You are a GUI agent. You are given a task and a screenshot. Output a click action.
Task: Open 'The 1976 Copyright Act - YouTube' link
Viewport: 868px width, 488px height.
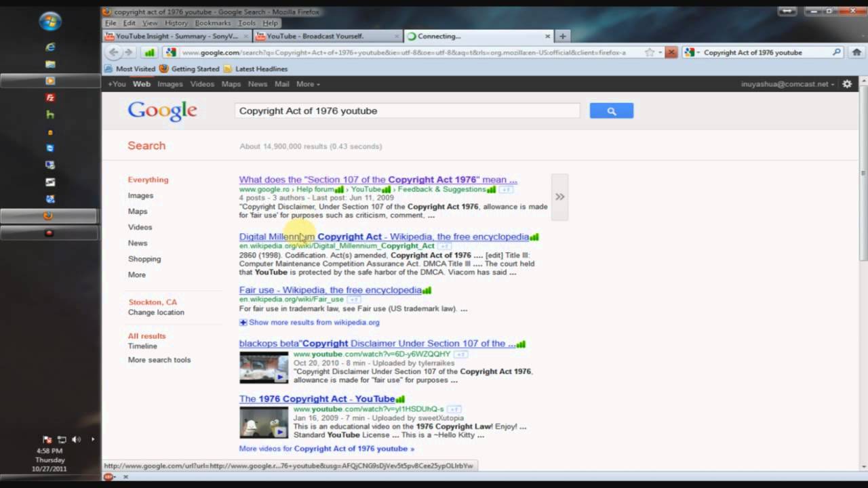tap(317, 399)
